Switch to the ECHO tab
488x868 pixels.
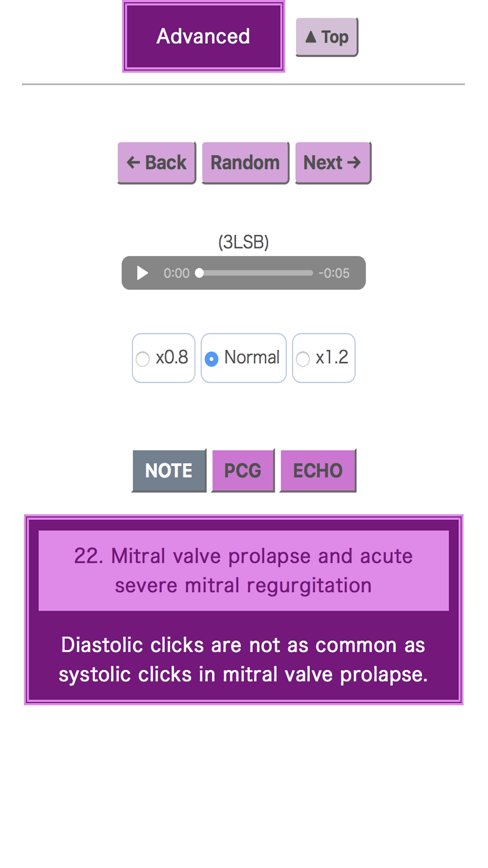[318, 471]
